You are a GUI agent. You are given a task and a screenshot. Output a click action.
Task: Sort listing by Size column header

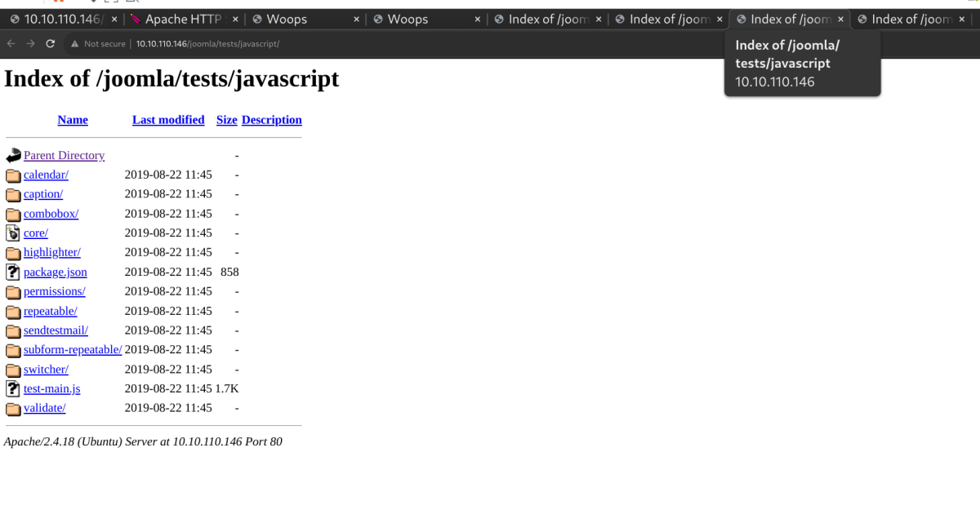click(x=226, y=120)
